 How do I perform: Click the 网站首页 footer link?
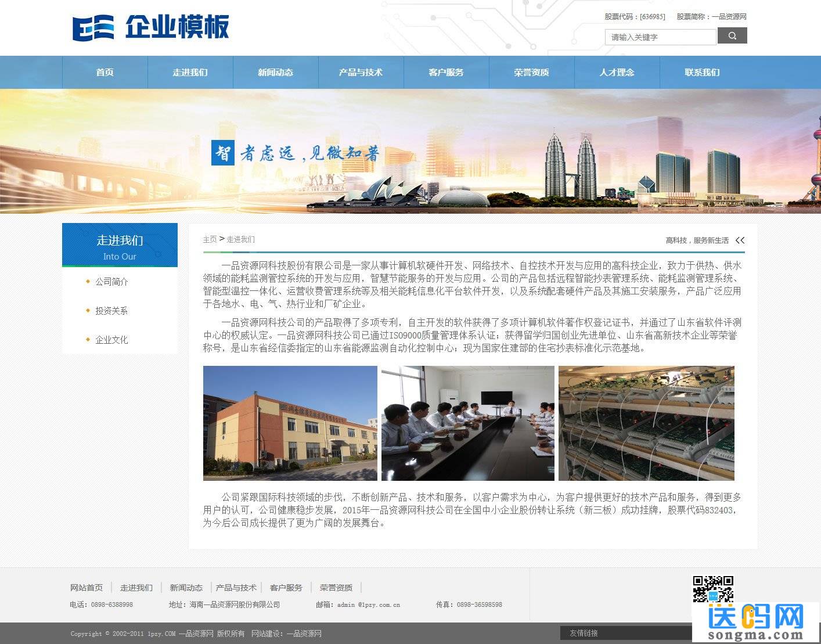point(87,587)
